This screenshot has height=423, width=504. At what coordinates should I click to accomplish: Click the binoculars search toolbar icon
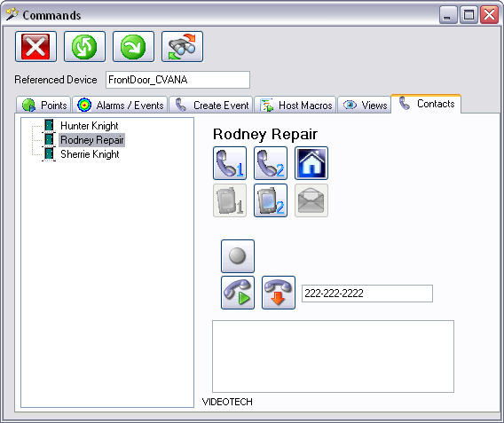click(x=182, y=47)
